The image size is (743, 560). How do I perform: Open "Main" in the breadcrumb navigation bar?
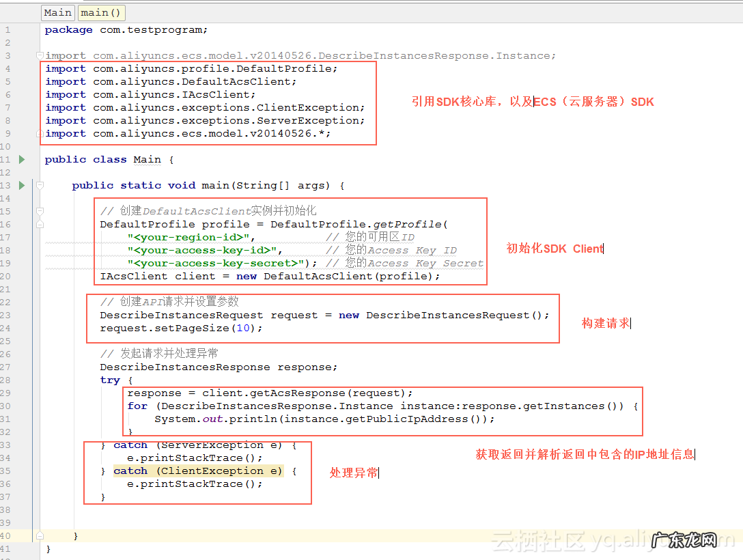(x=57, y=12)
